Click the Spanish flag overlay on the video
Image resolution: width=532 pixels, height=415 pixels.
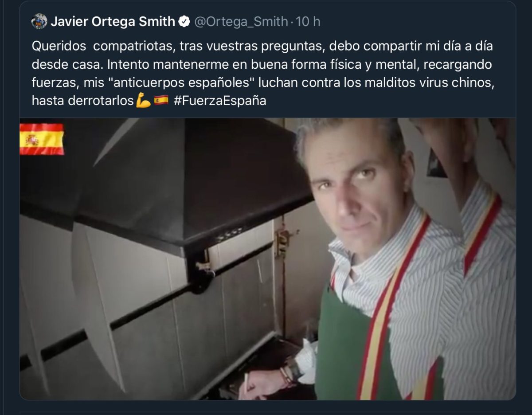[42, 139]
